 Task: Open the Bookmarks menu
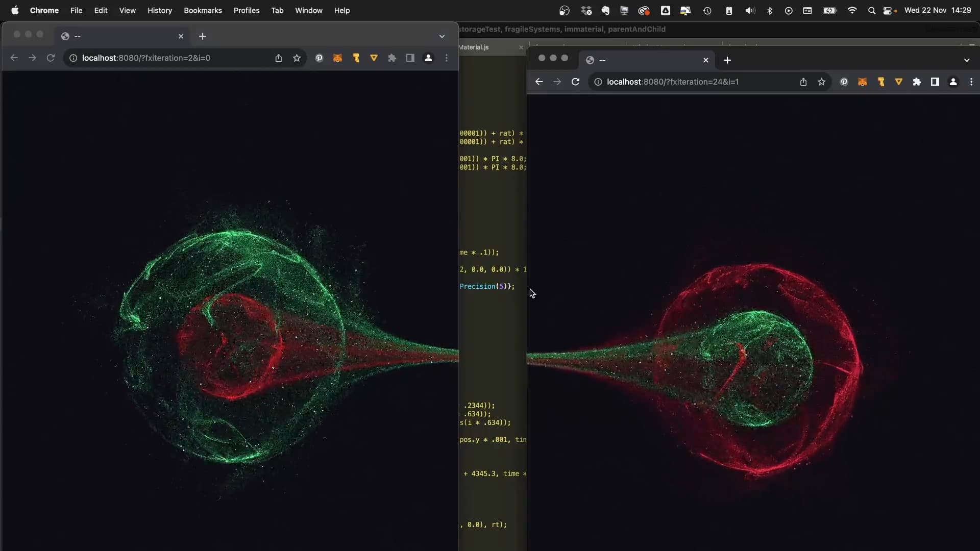203,10
